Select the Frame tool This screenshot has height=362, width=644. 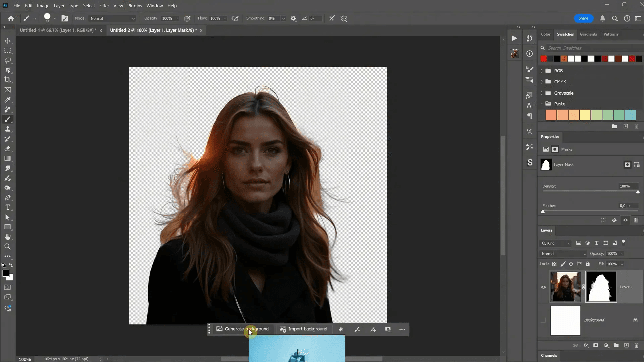(7, 90)
